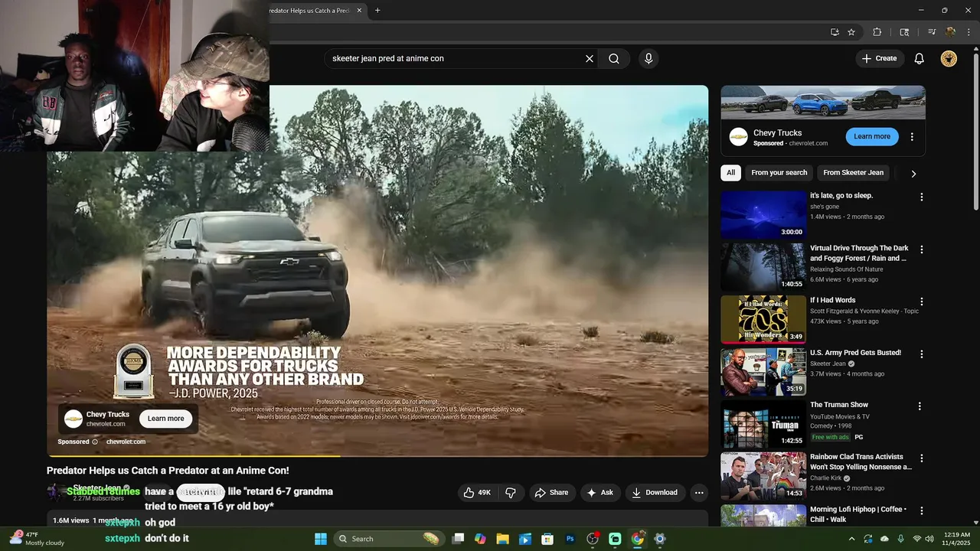
Task: Open The Truman Show thumbnail
Action: (x=763, y=424)
